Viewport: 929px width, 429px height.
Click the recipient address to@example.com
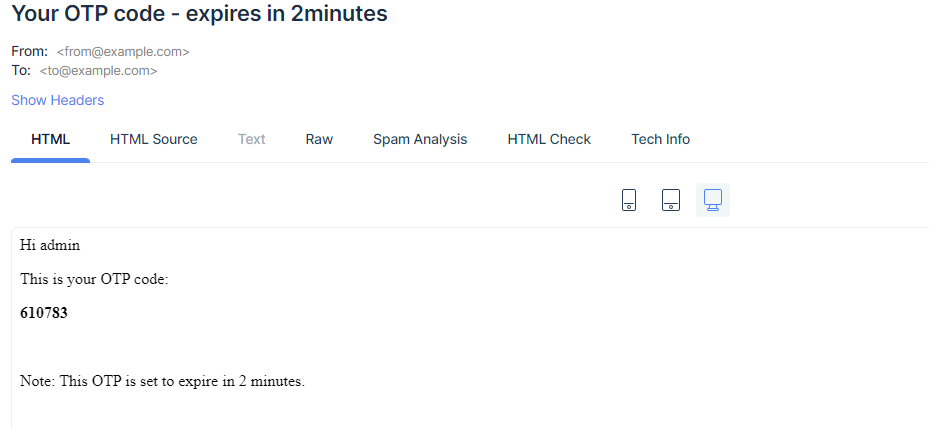[98, 71]
